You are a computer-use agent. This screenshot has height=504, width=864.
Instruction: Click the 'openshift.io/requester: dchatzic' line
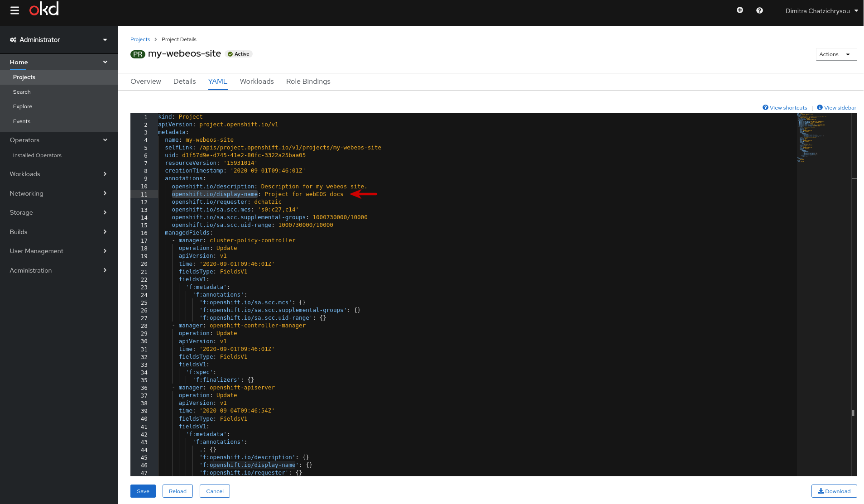[x=226, y=202]
